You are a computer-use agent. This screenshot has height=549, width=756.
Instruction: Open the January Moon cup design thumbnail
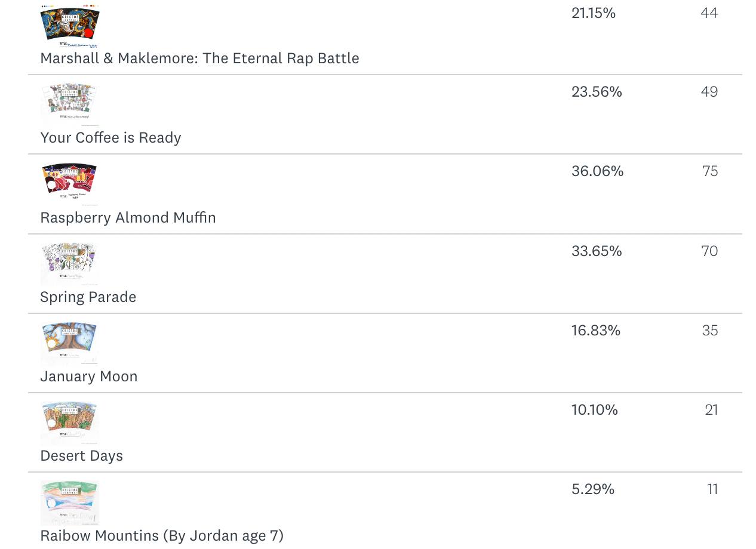69,343
